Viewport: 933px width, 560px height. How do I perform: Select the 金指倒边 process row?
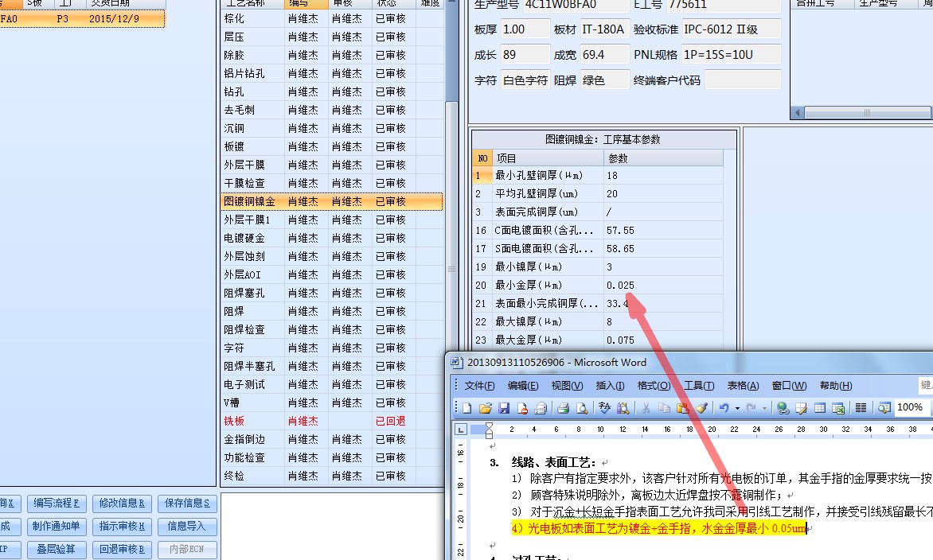pos(332,439)
